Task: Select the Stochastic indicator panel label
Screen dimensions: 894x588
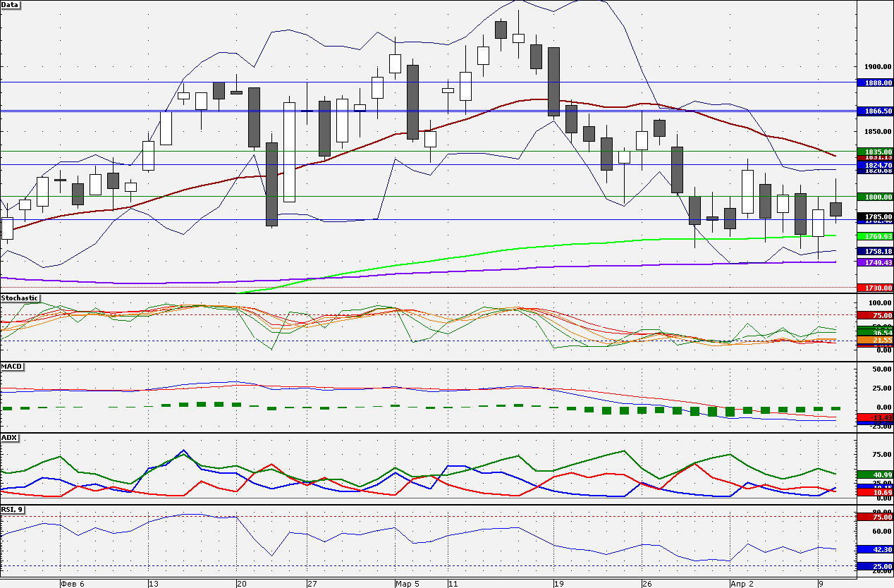Action: coord(20,298)
